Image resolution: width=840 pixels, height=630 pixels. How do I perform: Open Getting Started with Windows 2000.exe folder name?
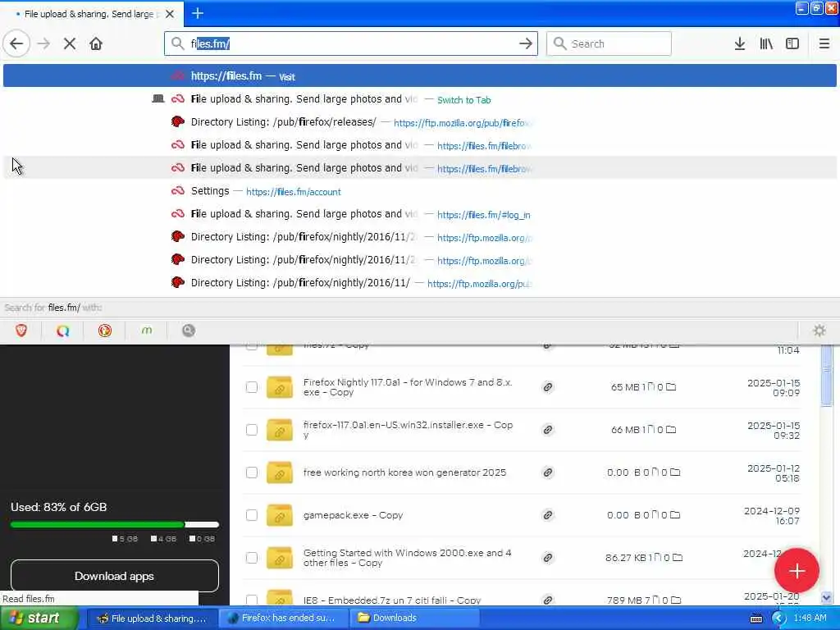[x=407, y=558]
